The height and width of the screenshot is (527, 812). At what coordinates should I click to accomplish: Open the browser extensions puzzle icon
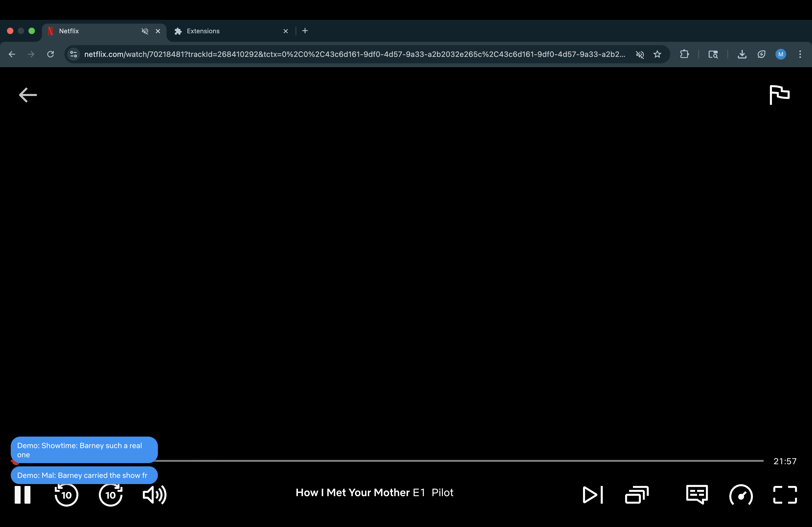pos(684,54)
